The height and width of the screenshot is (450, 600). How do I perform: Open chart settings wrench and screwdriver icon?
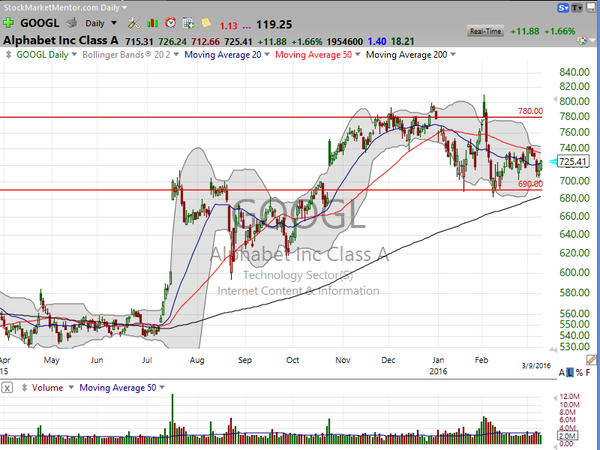click(x=134, y=23)
